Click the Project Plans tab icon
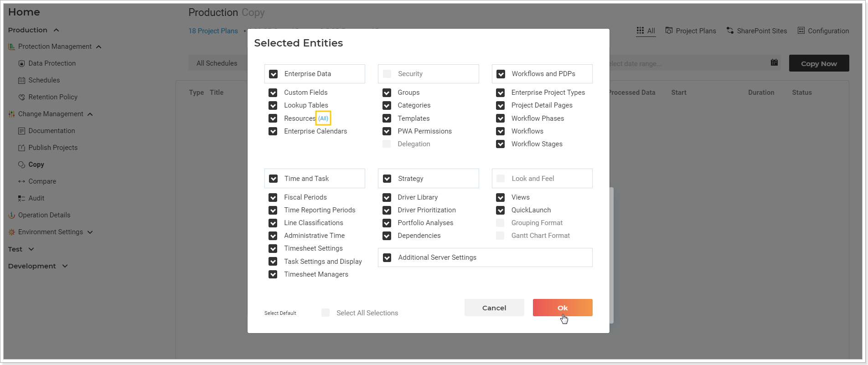Image resolution: width=868 pixels, height=365 pixels. [x=669, y=31]
